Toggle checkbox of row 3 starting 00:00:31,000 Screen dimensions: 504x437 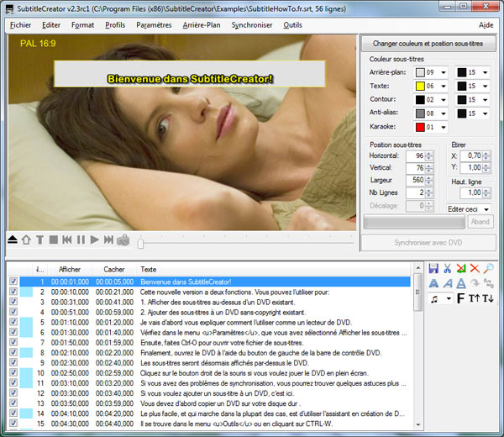[13, 302]
